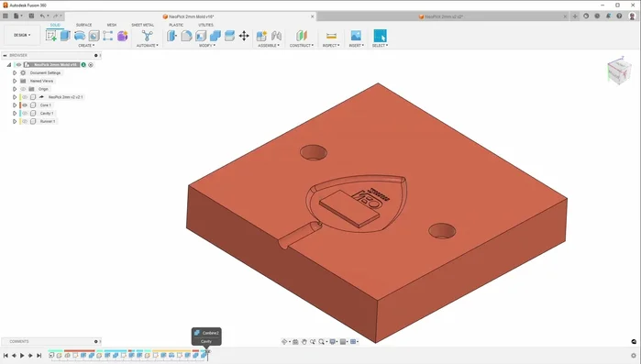Expand the Document Settings node
The width and height of the screenshot is (641, 364).
pos(15,72)
